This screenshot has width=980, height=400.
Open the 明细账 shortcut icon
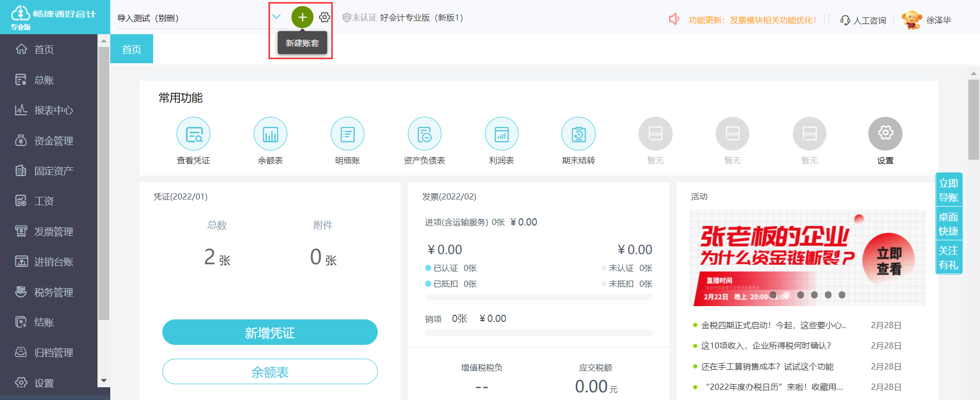[x=348, y=134]
